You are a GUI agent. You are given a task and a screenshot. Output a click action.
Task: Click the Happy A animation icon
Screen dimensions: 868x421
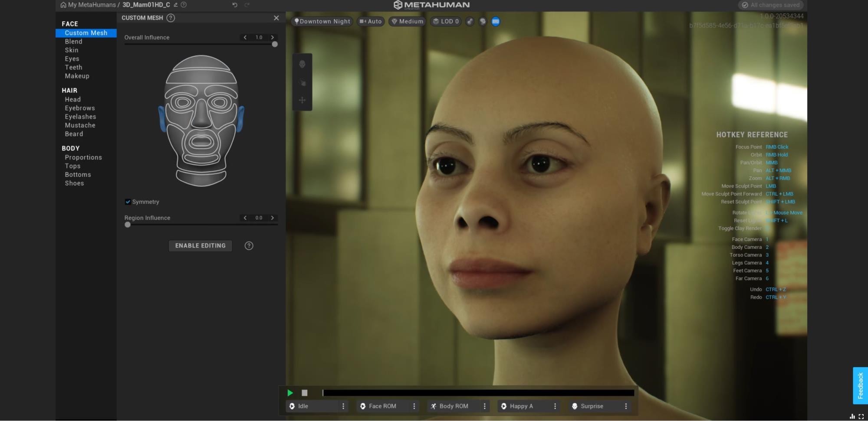[x=504, y=406]
